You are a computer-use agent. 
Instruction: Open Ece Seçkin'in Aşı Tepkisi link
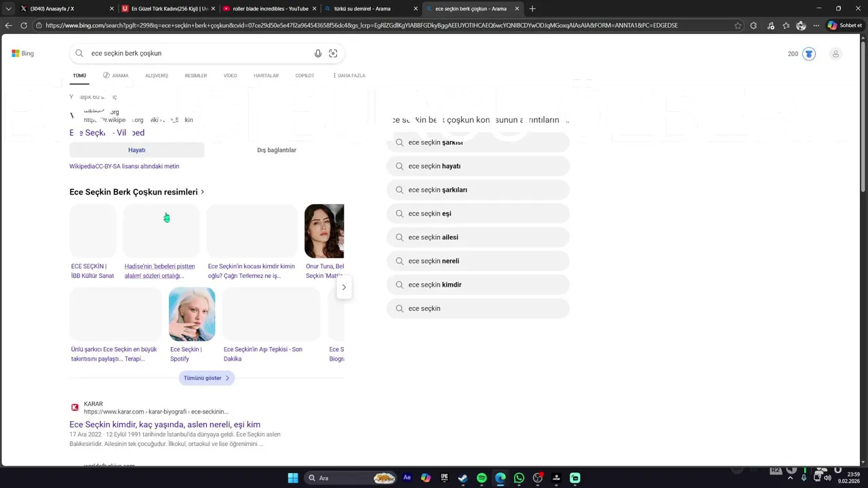tap(263, 354)
